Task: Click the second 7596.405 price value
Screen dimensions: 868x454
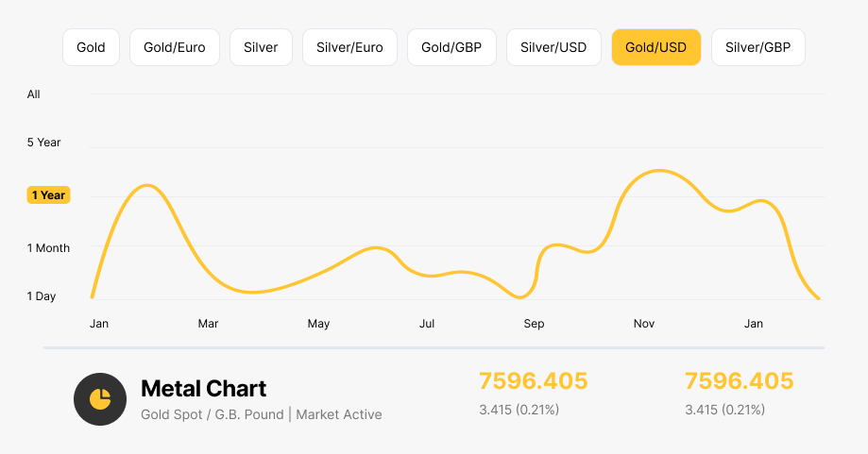Action: point(739,381)
